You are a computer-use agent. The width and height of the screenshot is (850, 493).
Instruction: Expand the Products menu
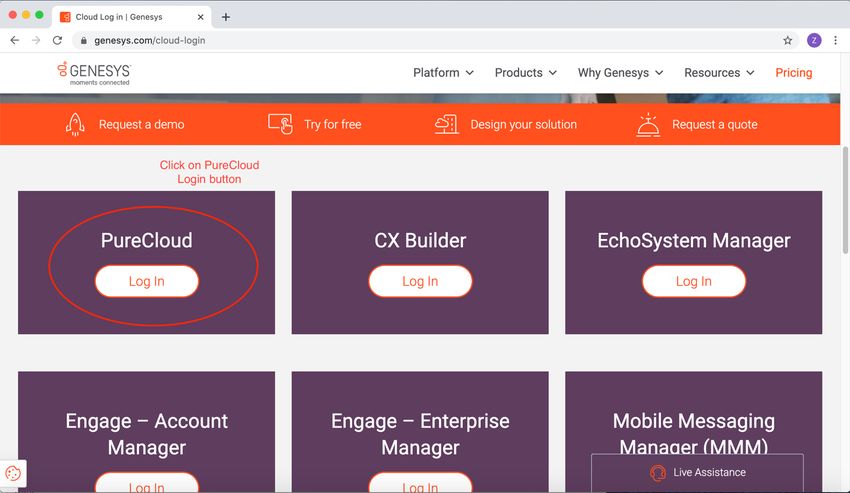(x=525, y=73)
